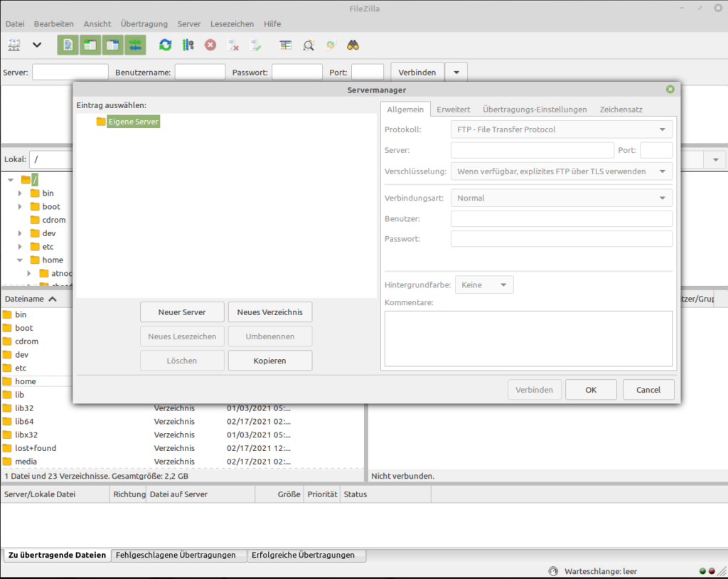This screenshot has width=728, height=579.
Task: Toggle the message log view toolbar button
Action: [68, 45]
